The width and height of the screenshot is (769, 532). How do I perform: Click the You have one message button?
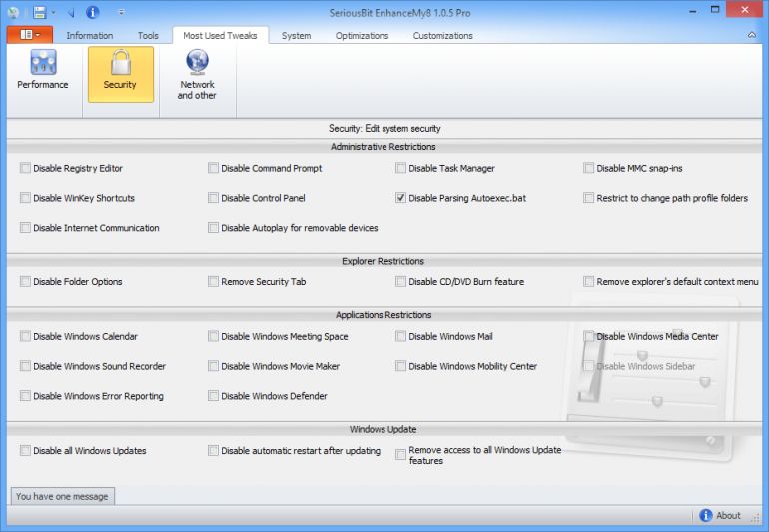(x=62, y=496)
